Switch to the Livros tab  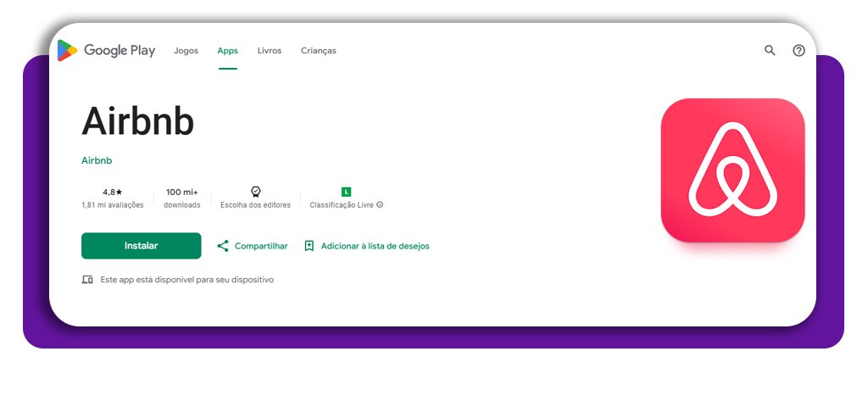(x=270, y=50)
